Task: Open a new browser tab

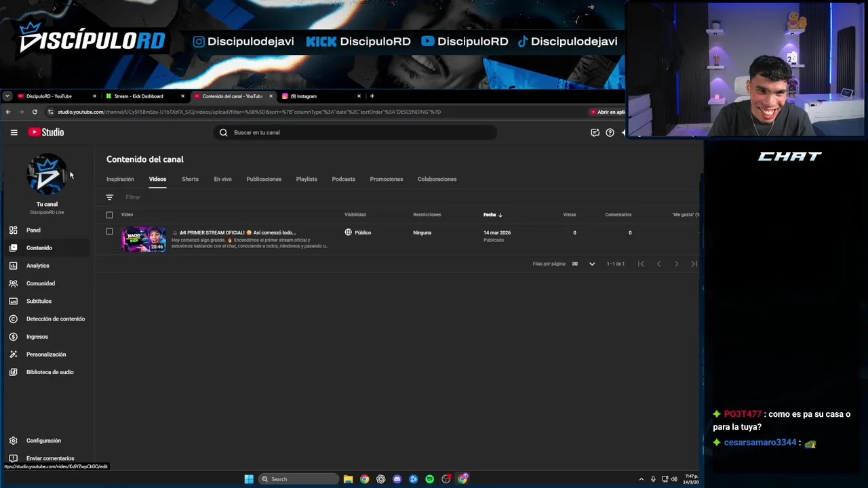Action: click(x=372, y=96)
